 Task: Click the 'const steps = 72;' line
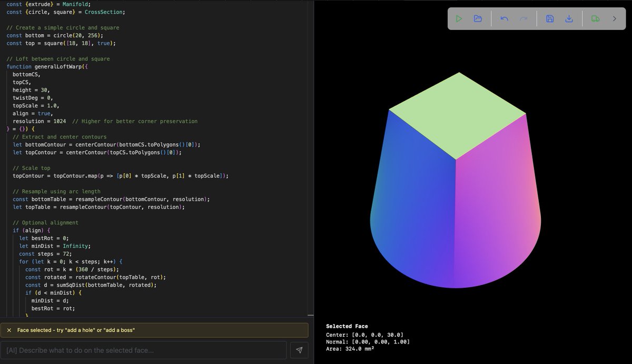coord(48,254)
